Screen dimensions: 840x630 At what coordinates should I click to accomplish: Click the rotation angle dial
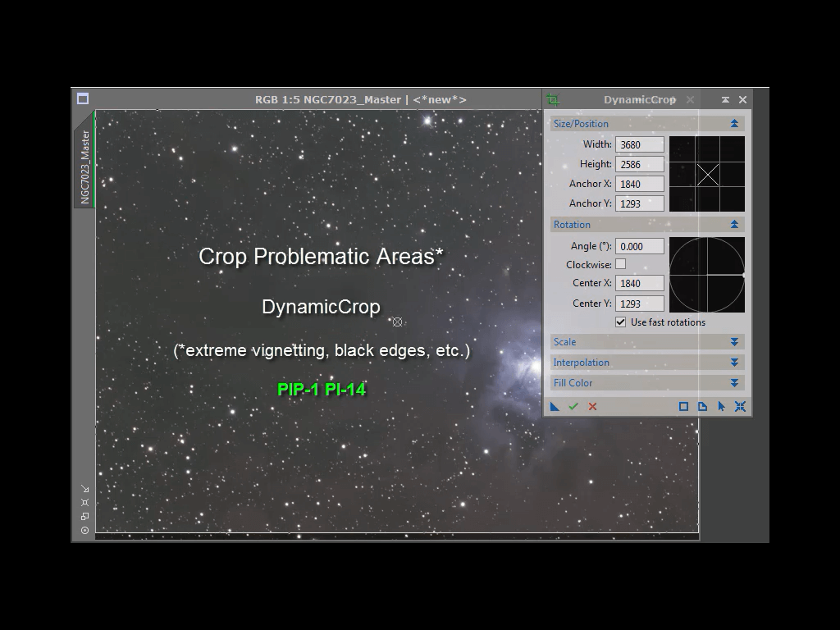tap(707, 275)
